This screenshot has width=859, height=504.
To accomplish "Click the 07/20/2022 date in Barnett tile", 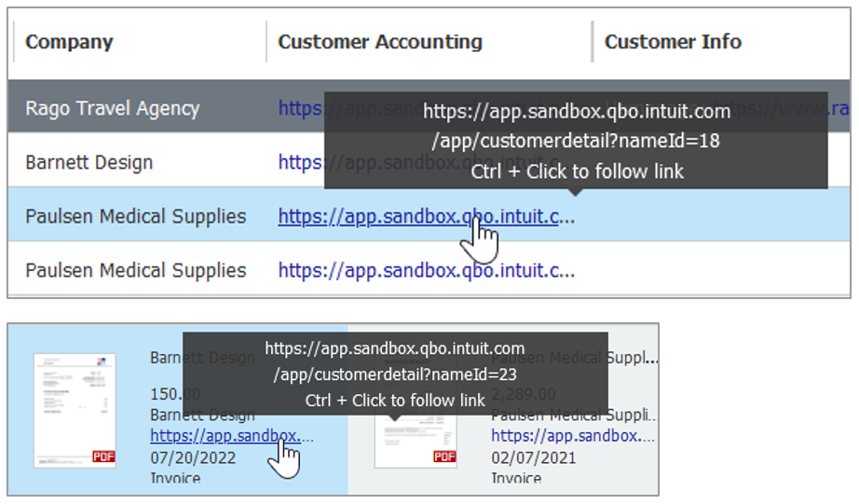I will pyautogui.click(x=193, y=457).
